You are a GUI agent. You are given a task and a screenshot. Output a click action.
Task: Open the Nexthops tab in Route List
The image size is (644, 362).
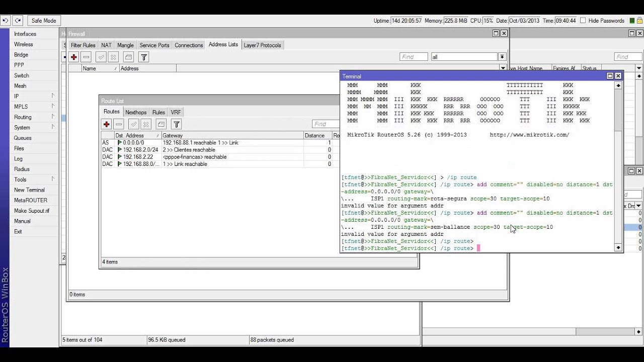click(136, 112)
